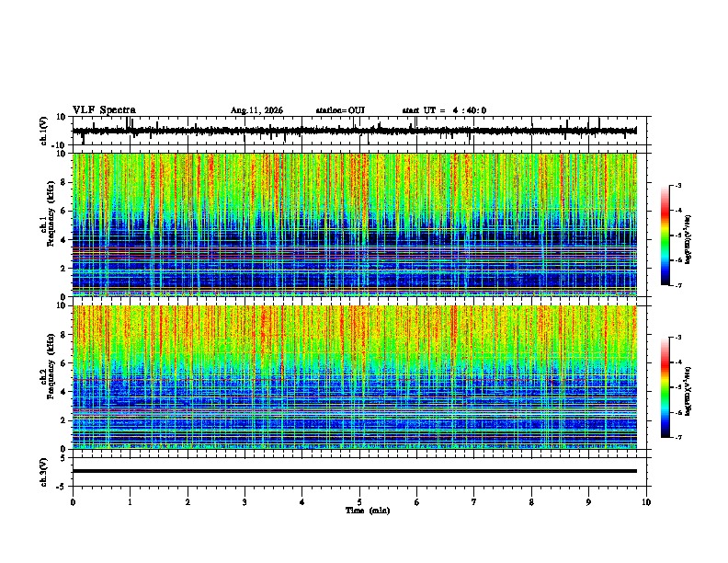Select the 'Aug.11, 2026' date text
728x563 pixels.
coord(256,110)
